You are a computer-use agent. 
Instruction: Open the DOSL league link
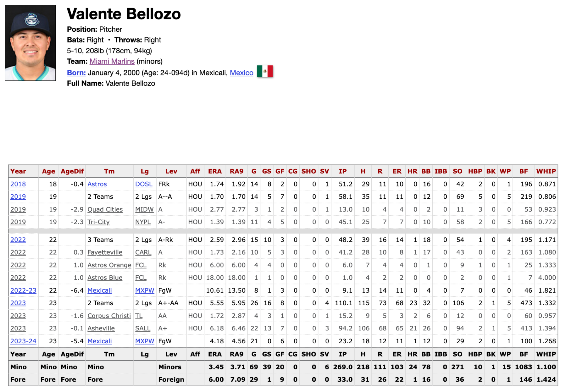tap(144, 184)
